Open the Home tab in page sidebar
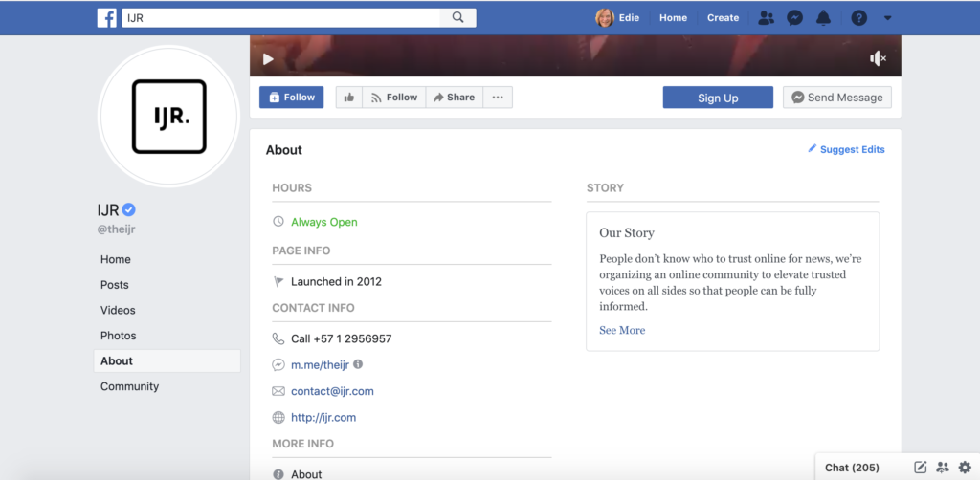980x480 pixels. coord(116,260)
